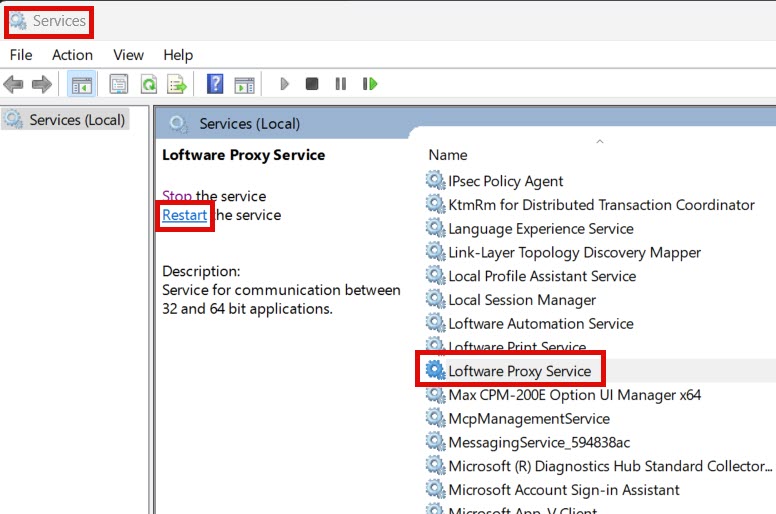
Task: Click the Restart Service toolbar icon
Action: pos(370,84)
